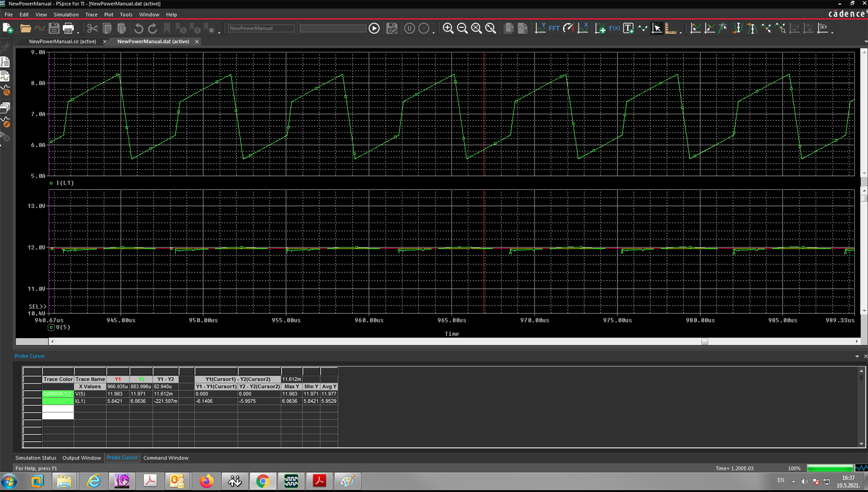Toggle the probe cursor display
This screenshot has height=492, width=868.
tap(657, 28)
